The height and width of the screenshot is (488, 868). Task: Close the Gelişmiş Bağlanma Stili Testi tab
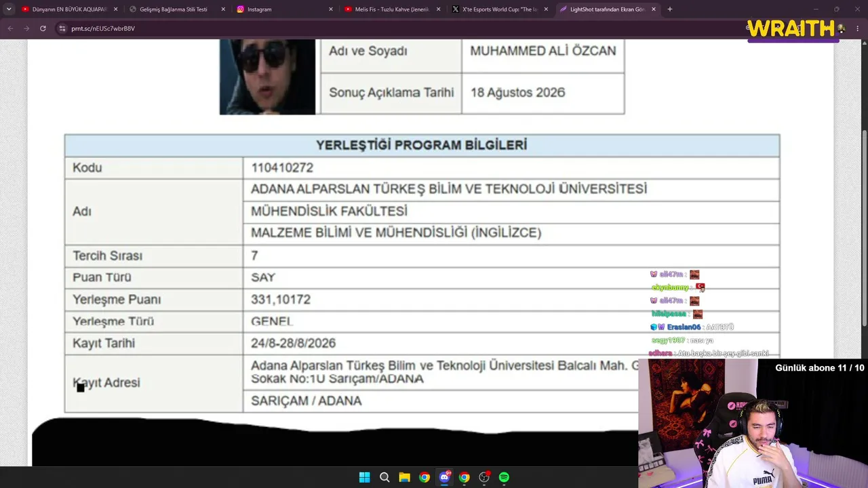(223, 9)
